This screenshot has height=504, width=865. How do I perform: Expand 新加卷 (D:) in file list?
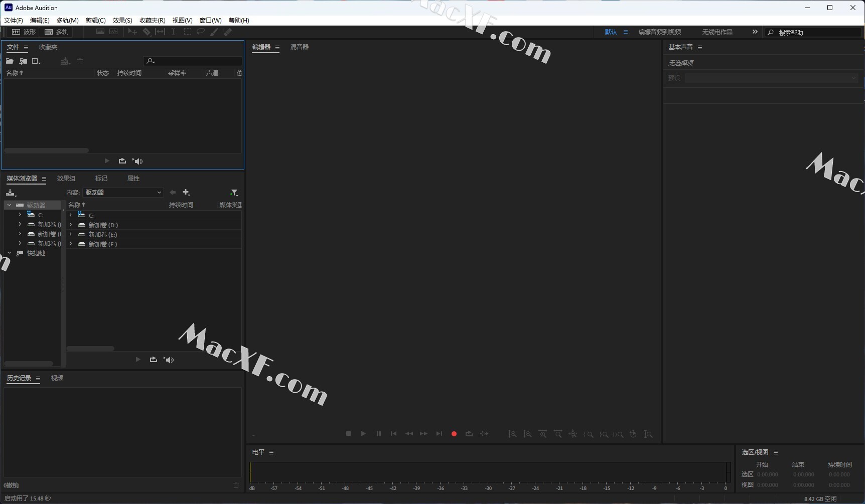[x=71, y=225]
